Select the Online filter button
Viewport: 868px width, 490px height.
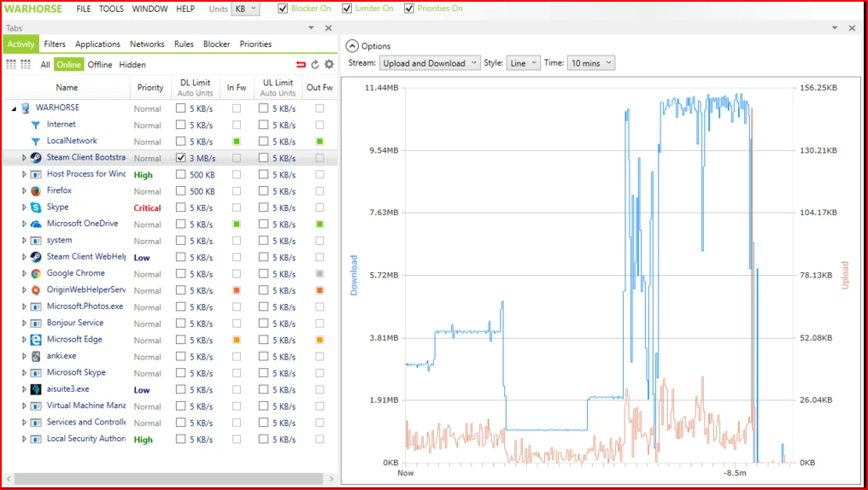[68, 65]
